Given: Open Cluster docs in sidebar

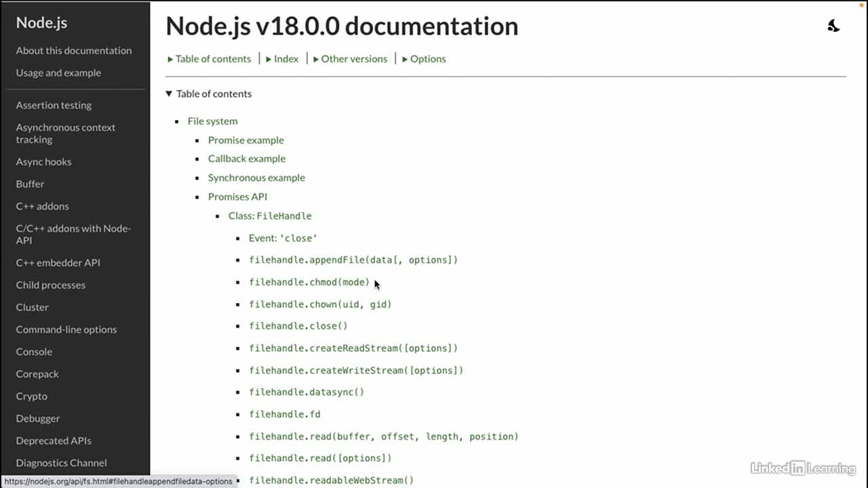Looking at the screenshot, I should [x=32, y=307].
